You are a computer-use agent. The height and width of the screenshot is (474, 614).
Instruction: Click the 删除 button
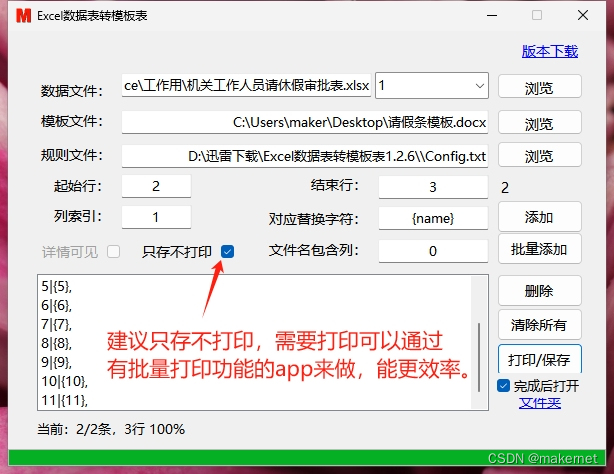[540, 291]
